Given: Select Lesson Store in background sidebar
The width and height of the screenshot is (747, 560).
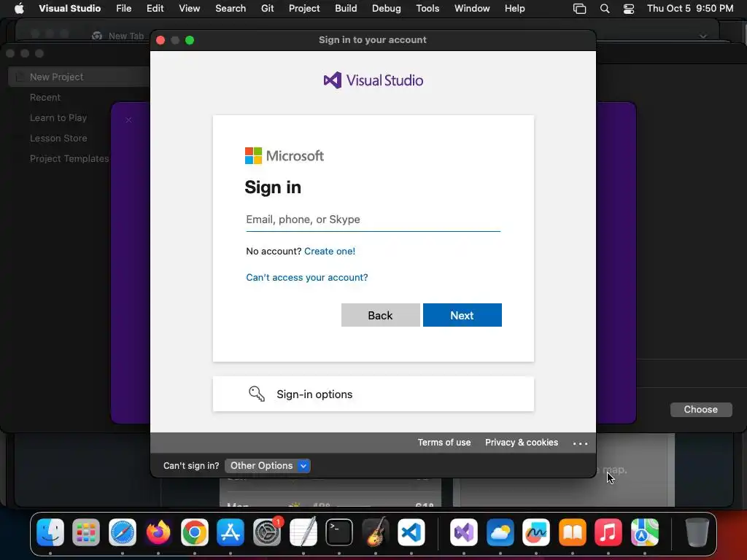Looking at the screenshot, I should pos(58,138).
